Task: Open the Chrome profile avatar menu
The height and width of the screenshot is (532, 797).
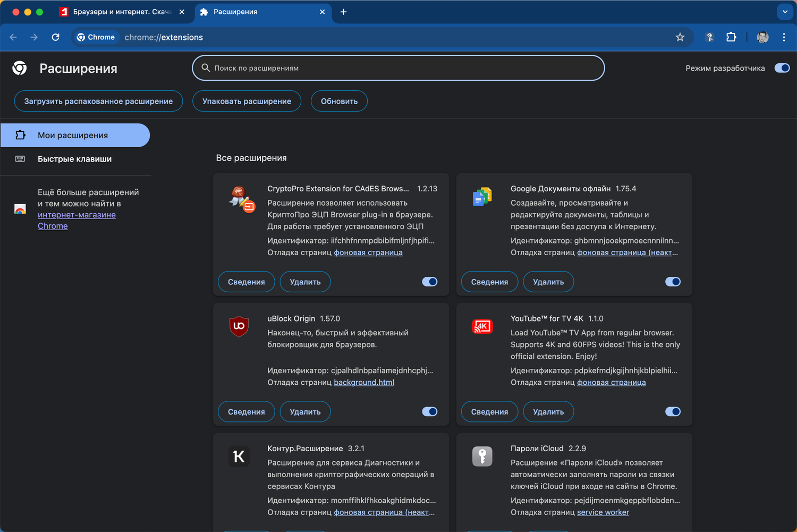Action: click(x=762, y=37)
